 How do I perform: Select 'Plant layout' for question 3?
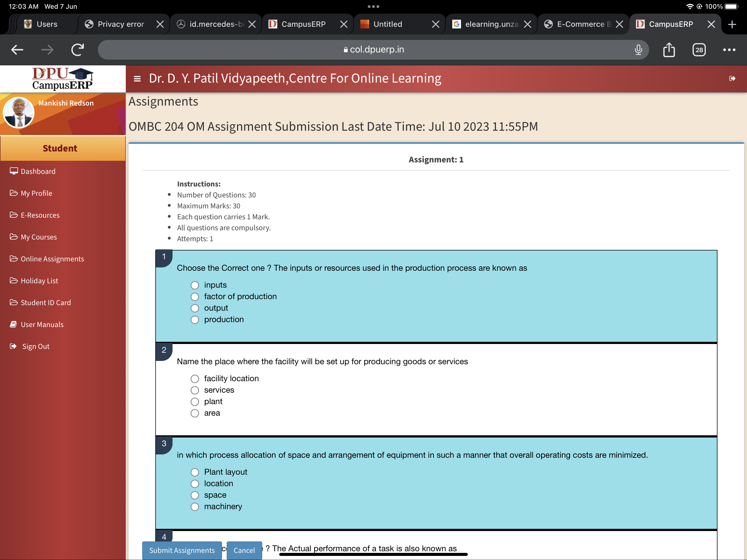(x=194, y=472)
